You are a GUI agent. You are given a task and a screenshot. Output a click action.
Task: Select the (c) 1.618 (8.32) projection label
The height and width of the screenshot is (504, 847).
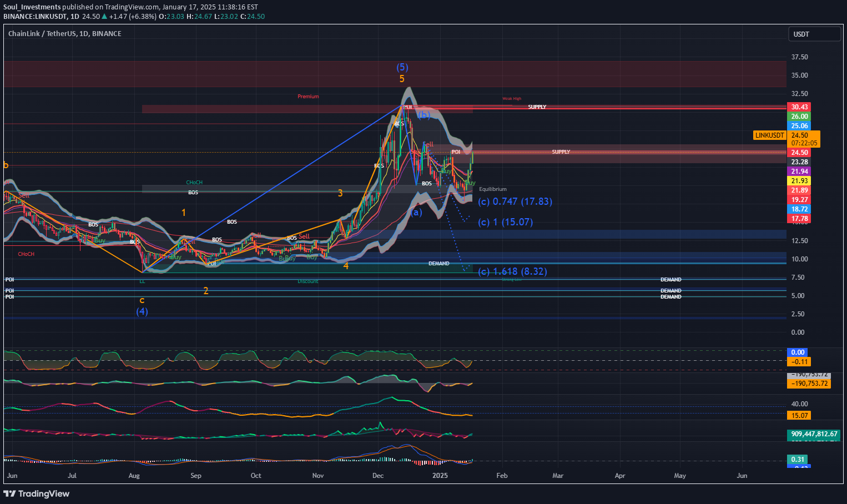pos(512,271)
